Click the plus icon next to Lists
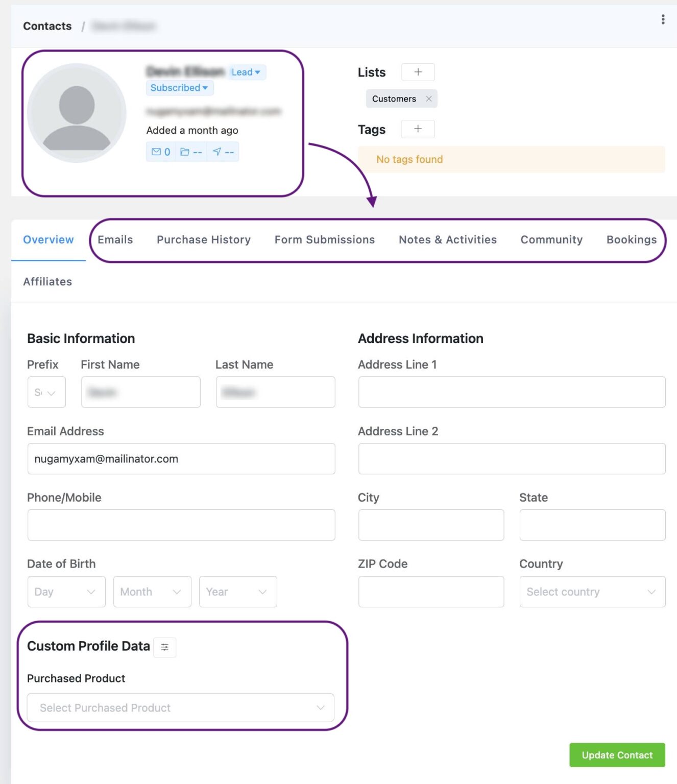This screenshot has height=784, width=677. click(418, 72)
